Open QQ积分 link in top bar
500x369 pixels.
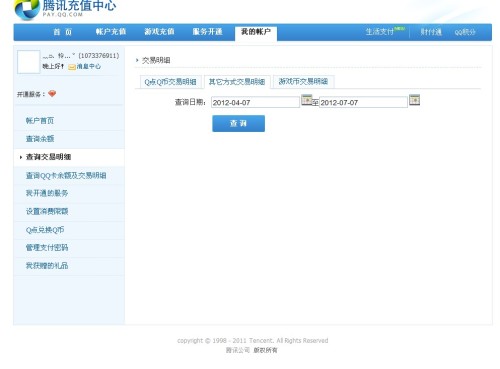pyautogui.click(x=465, y=32)
